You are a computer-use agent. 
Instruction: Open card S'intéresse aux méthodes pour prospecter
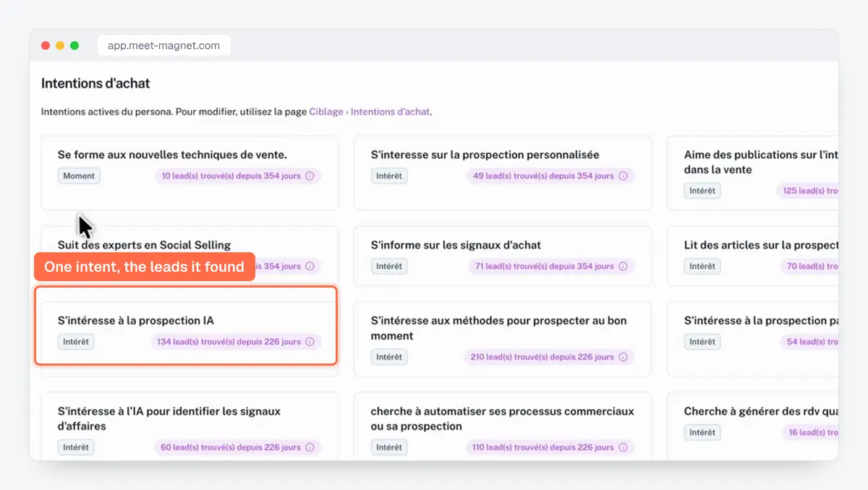503,339
